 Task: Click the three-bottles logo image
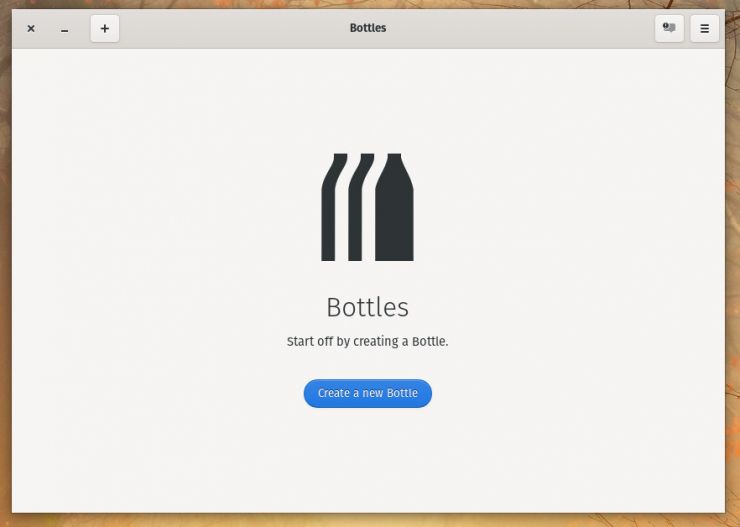pyautogui.click(x=367, y=207)
